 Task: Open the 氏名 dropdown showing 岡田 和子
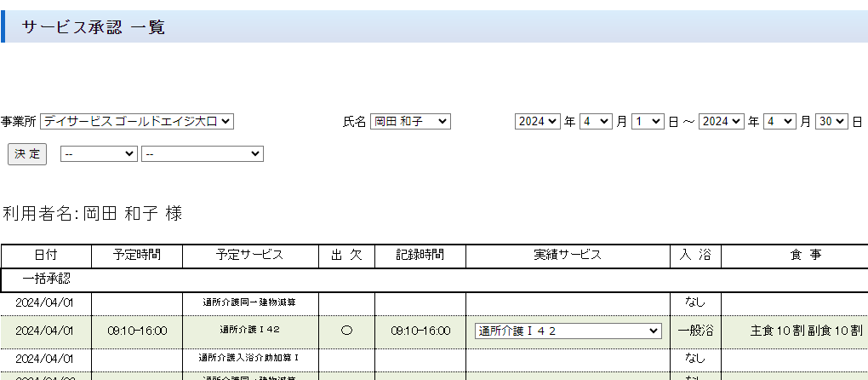(x=410, y=122)
